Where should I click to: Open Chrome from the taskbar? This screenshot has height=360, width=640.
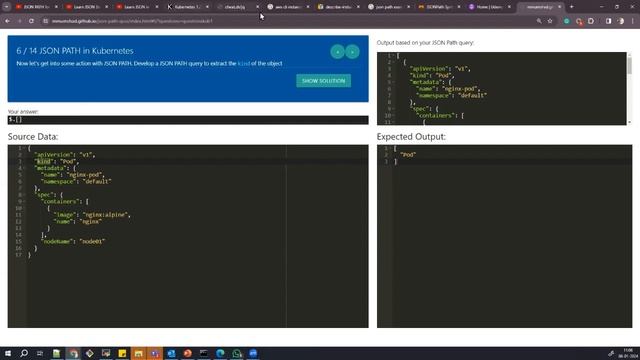coord(73,353)
